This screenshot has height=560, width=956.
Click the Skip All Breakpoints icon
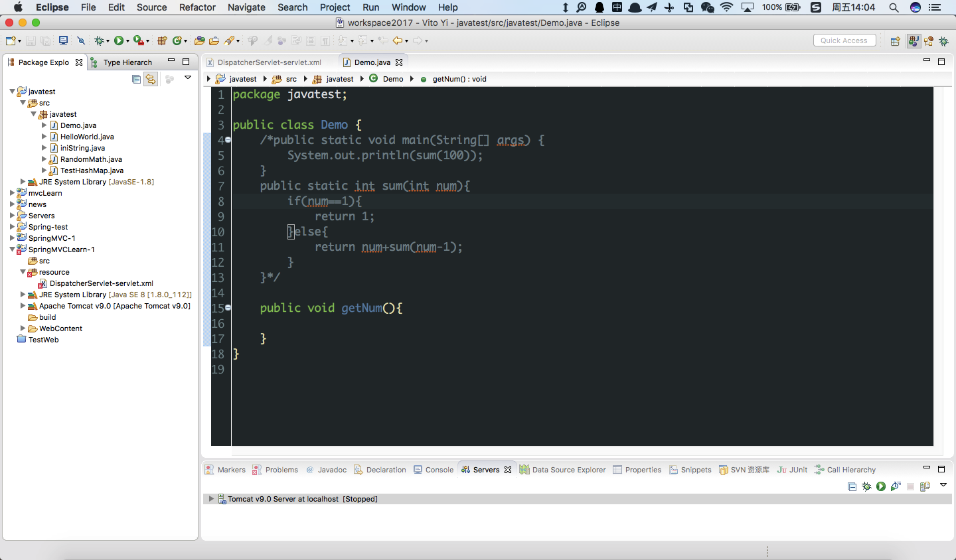pos(81,40)
